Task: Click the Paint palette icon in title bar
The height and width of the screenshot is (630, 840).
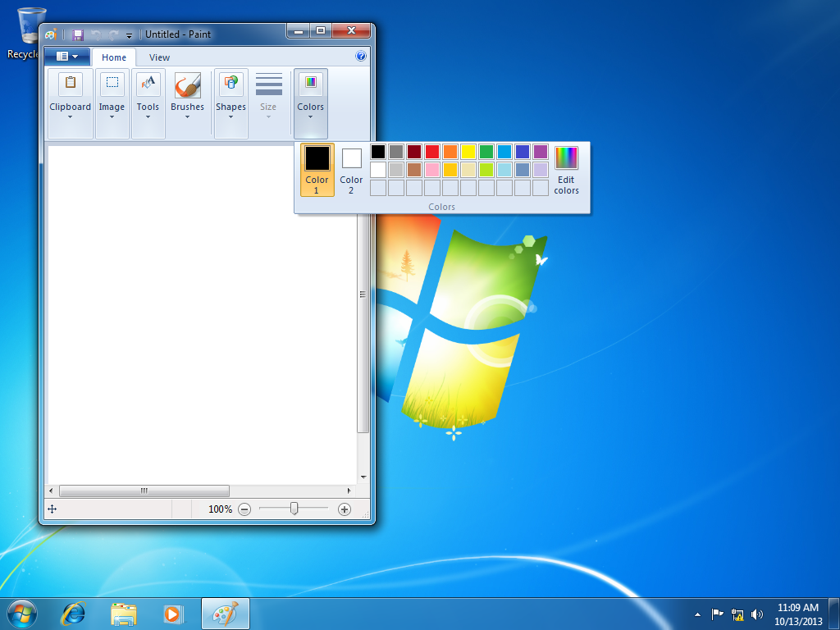Action: (x=51, y=34)
